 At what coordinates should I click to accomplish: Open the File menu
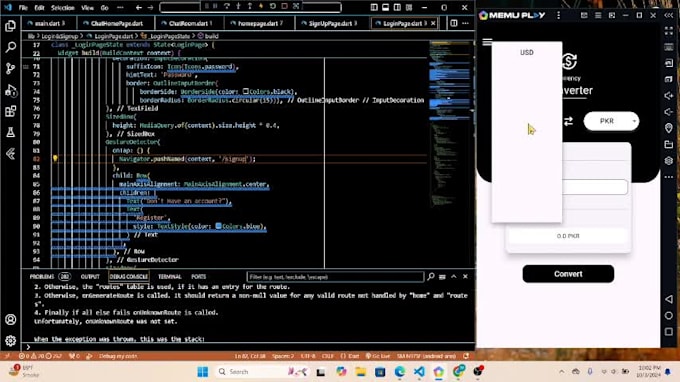pyautogui.click(x=23, y=8)
